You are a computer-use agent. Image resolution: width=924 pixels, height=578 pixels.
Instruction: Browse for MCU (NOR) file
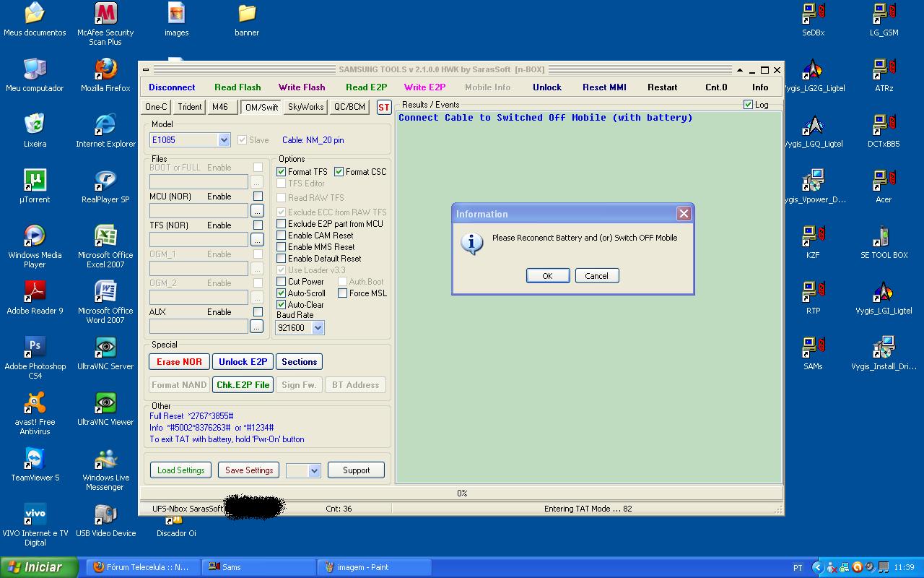[256, 211]
